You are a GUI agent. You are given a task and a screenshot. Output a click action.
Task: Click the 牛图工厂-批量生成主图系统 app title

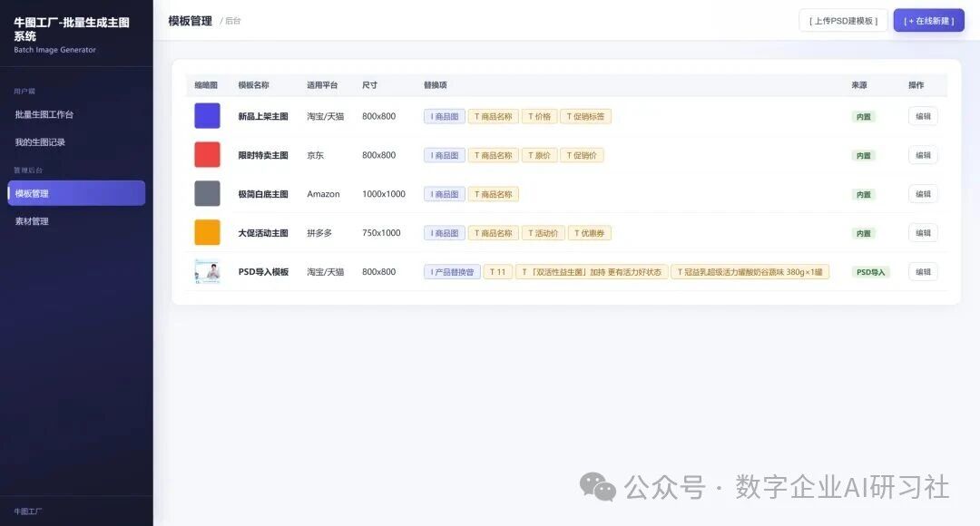tap(72, 29)
